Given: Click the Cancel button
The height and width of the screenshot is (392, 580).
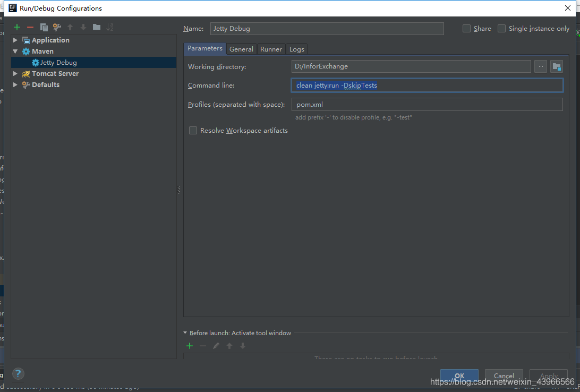Looking at the screenshot, I should point(504,376).
